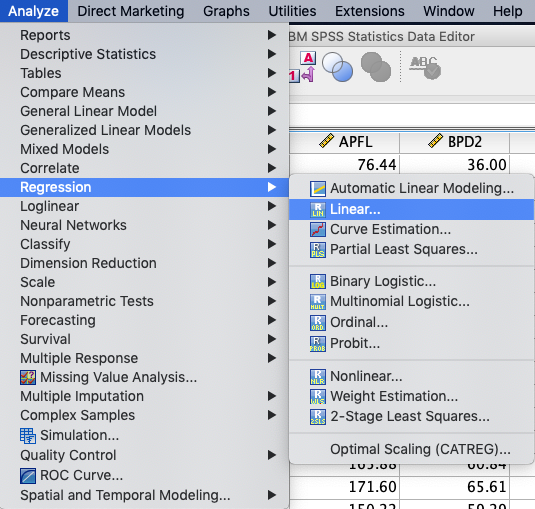Click the Simulation grid icon
Viewport: 535px width, 509px height.
[28, 436]
